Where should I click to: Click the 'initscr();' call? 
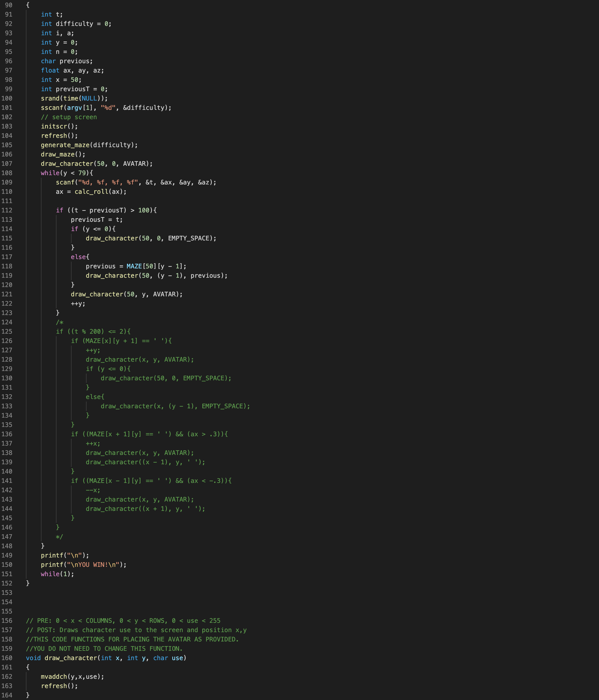(x=59, y=126)
